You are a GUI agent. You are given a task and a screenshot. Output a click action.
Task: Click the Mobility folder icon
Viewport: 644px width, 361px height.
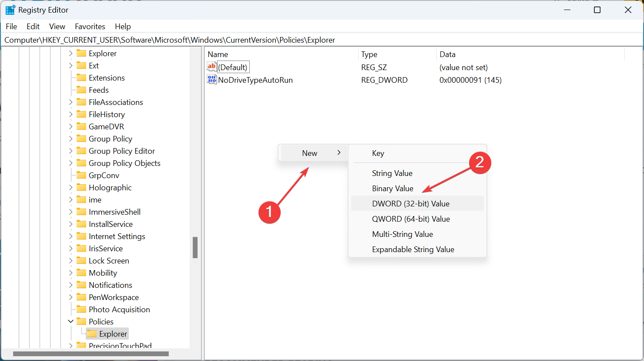pos(81,273)
